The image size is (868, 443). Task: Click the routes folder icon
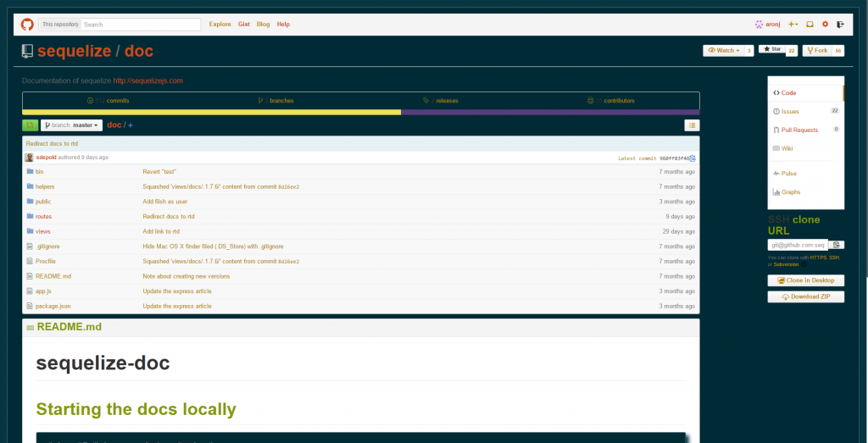(x=31, y=216)
